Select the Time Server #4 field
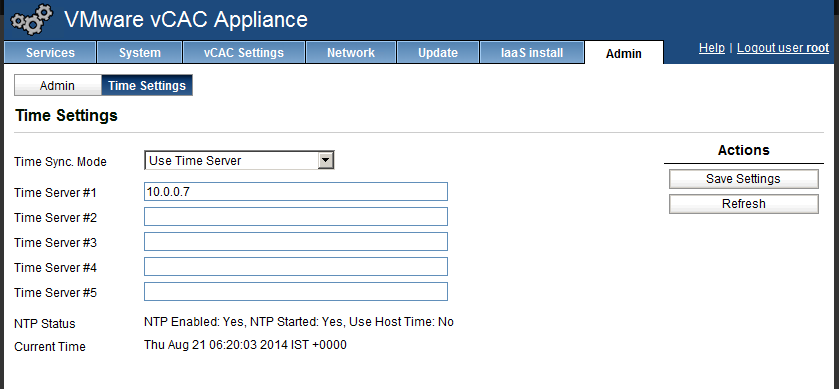Image resolution: width=839 pixels, height=389 pixels. pos(296,266)
